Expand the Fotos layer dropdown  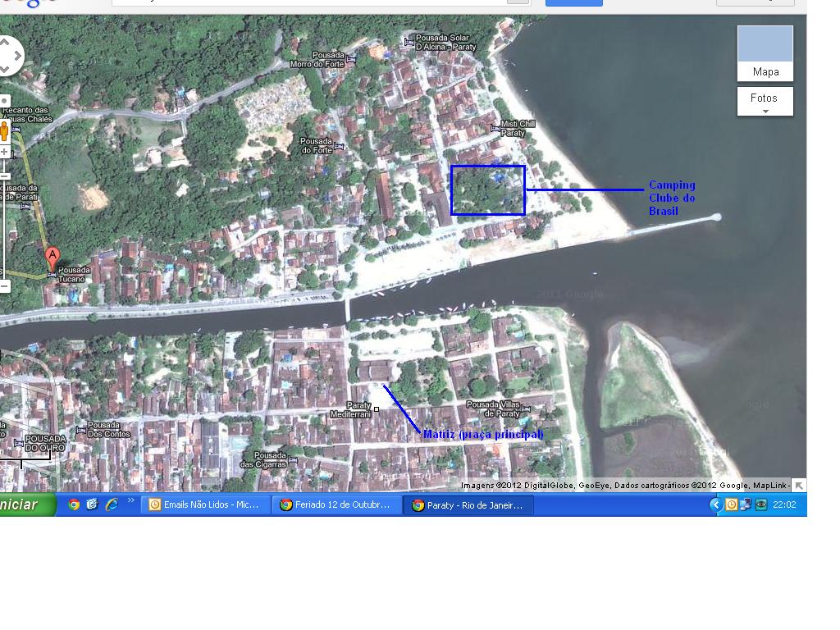(x=765, y=102)
